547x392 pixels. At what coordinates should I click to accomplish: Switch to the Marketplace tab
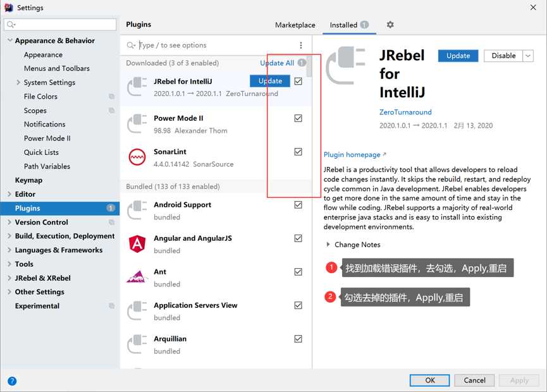coord(295,25)
